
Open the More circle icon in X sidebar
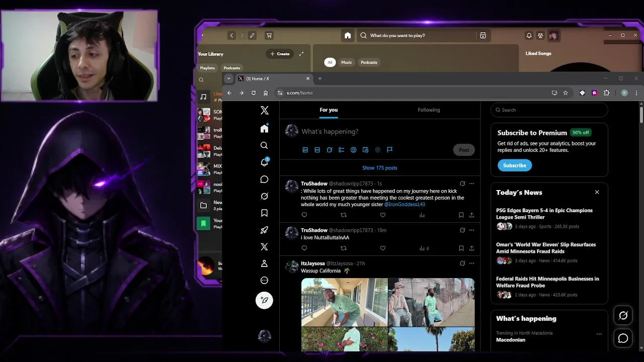click(x=264, y=281)
